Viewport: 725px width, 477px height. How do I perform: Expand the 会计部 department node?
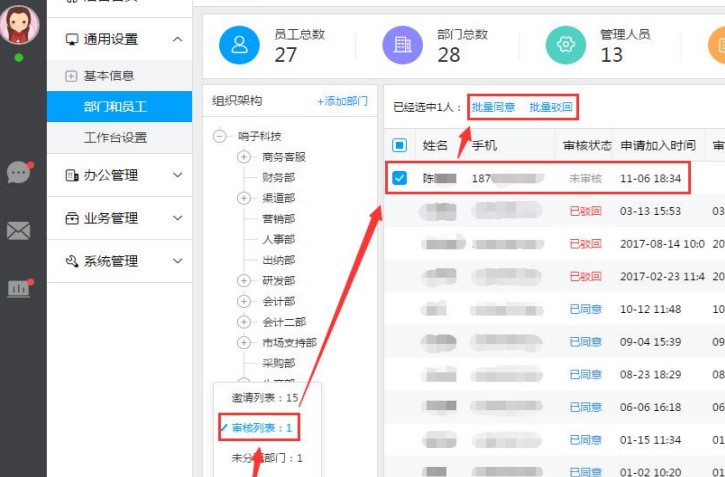[x=244, y=301]
